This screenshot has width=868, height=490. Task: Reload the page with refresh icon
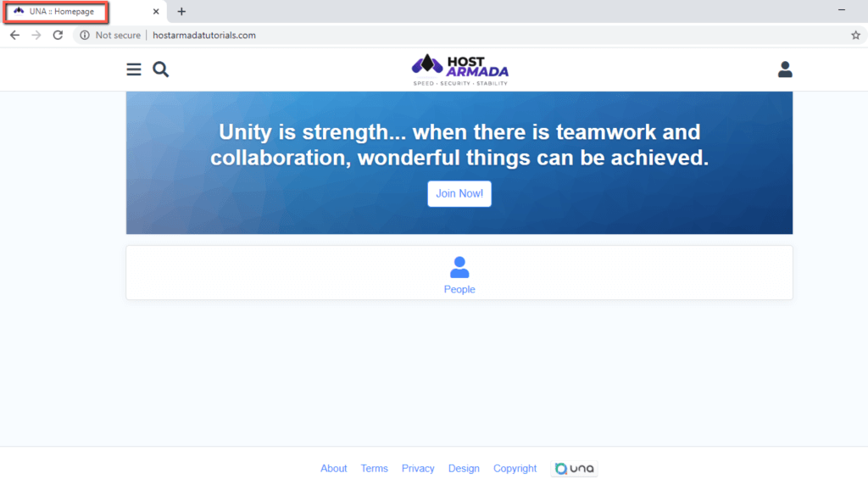pyautogui.click(x=58, y=35)
